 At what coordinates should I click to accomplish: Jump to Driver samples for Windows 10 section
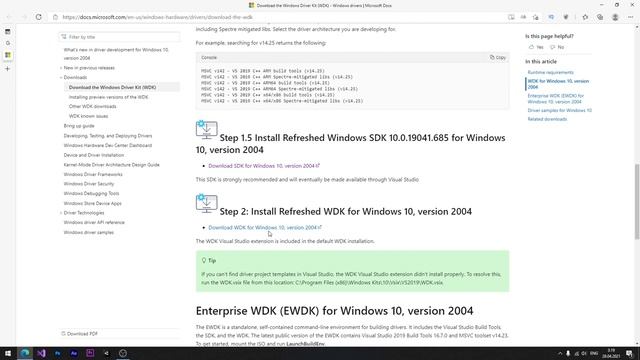click(x=559, y=111)
